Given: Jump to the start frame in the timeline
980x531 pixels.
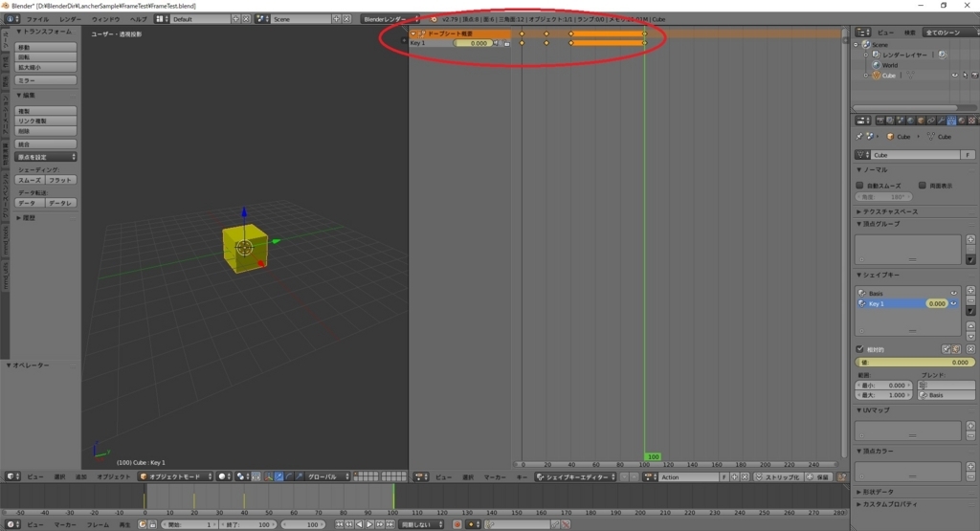Looking at the screenshot, I should tap(340, 524).
